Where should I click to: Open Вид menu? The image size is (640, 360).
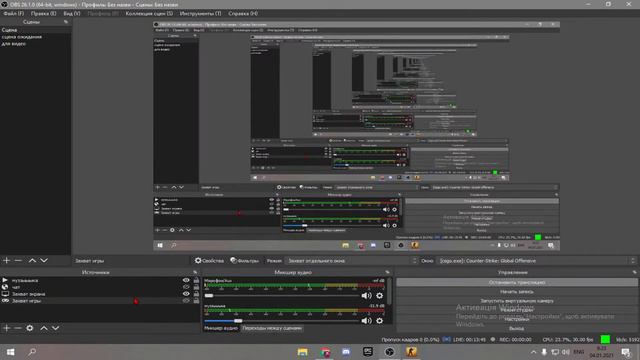pyautogui.click(x=72, y=13)
